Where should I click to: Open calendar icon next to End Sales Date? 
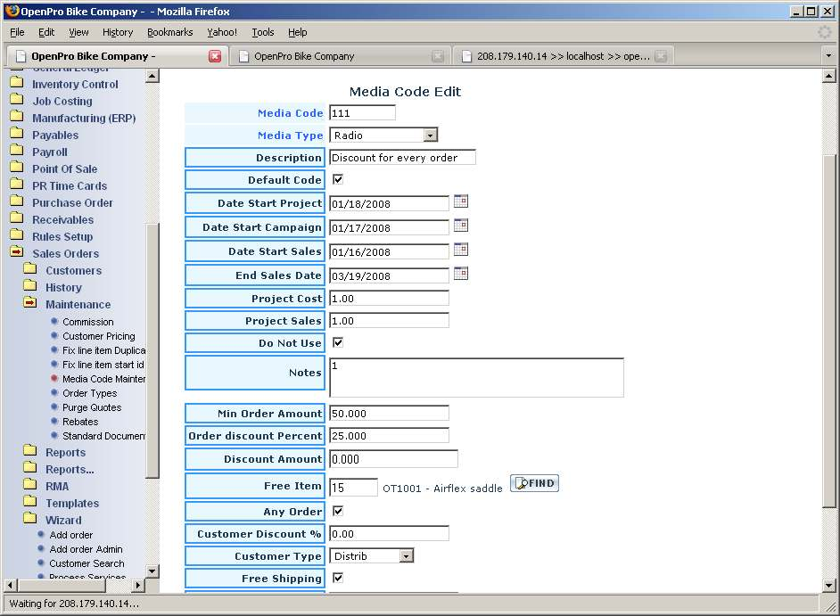[x=461, y=274]
